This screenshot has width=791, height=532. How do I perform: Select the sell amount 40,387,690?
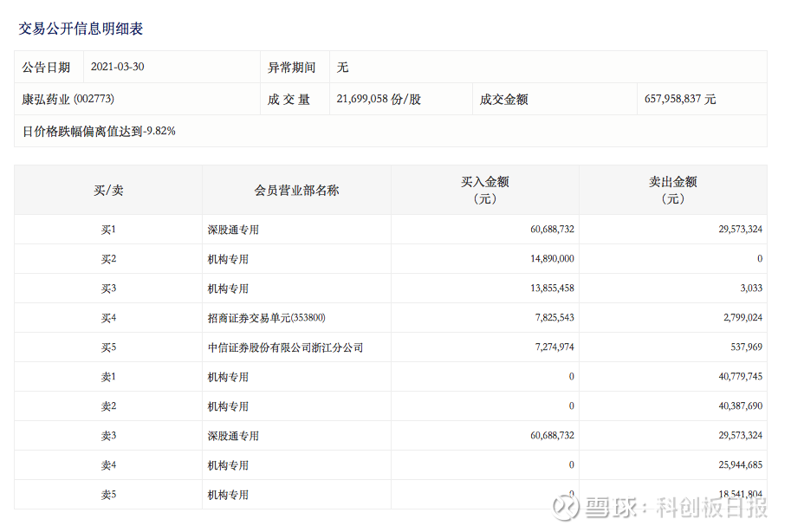pyautogui.click(x=733, y=406)
